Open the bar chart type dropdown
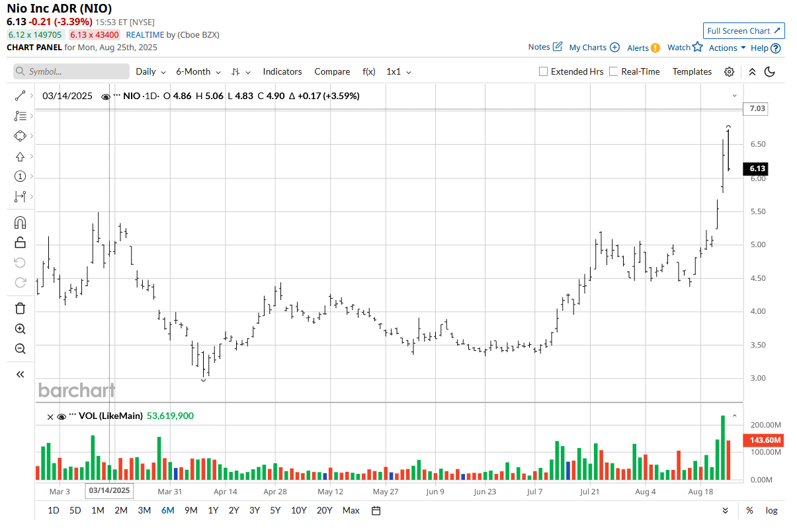The height and width of the screenshot is (532, 797). [x=241, y=71]
